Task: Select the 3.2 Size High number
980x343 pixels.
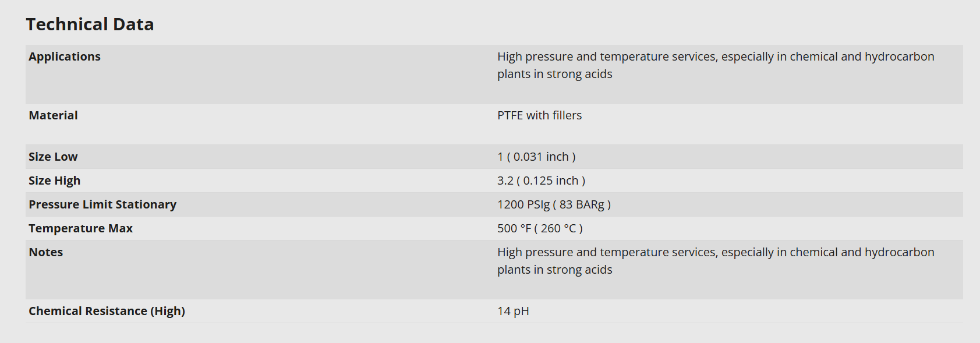Action: click(505, 181)
